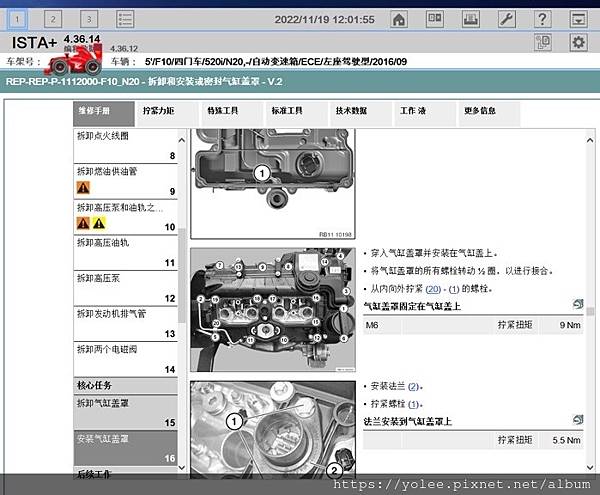Image resolution: width=600 pixels, height=495 pixels.
Task: Click the (1) link in 拧紧螺栓
Action: click(413, 404)
